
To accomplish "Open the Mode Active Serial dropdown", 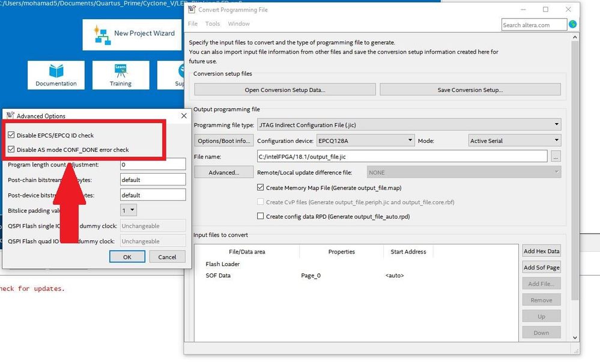I will [x=515, y=141].
